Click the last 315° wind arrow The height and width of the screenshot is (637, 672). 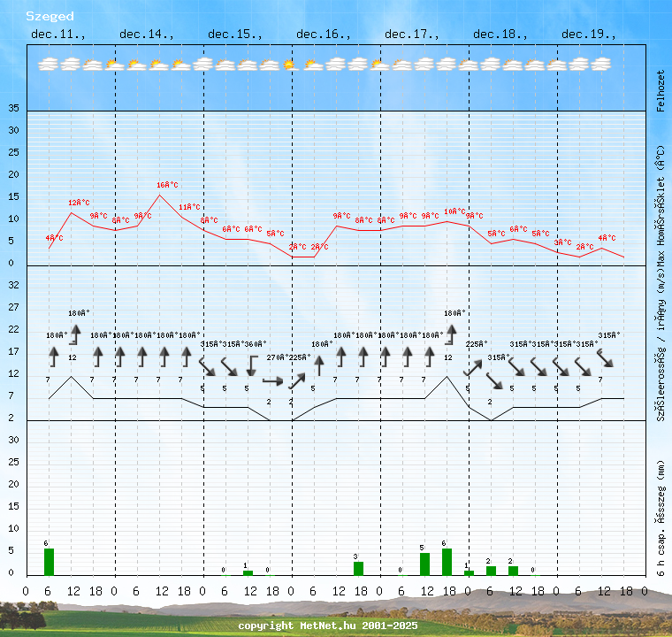click(606, 357)
